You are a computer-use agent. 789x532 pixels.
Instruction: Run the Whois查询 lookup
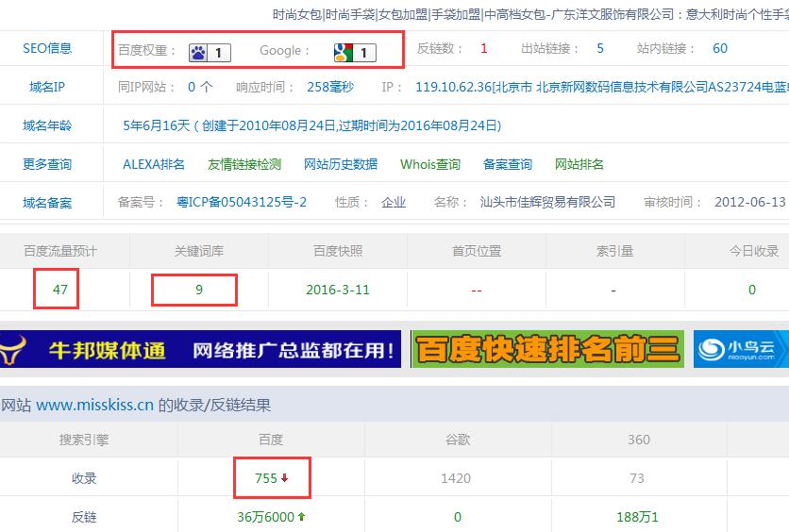click(430, 164)
